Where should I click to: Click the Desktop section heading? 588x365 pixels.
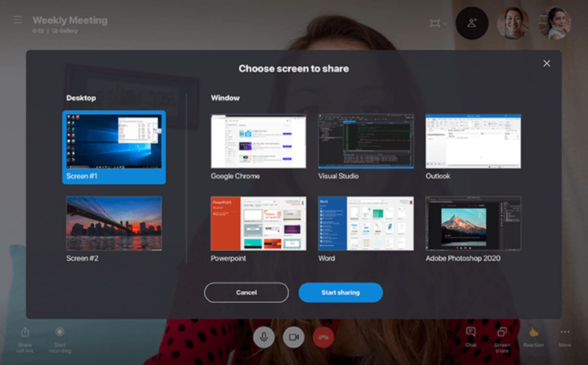coord(81,98)
